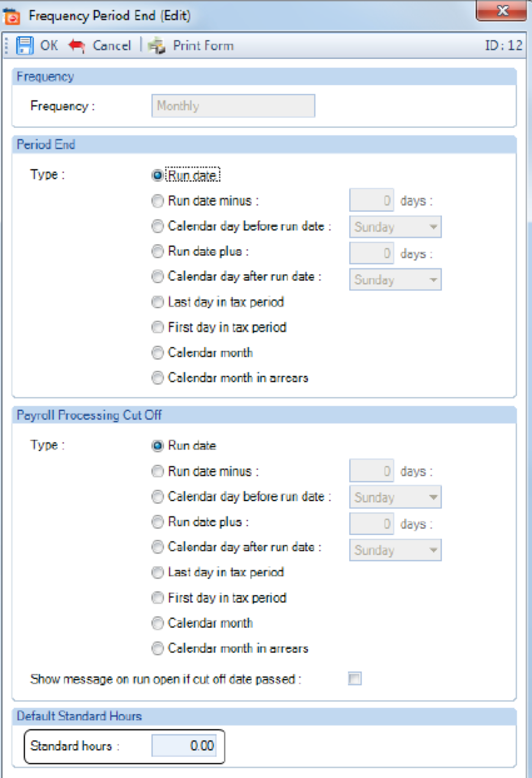Click the Print Form toolbar label
Screen dimensions: 532x778
click(203, 45)
